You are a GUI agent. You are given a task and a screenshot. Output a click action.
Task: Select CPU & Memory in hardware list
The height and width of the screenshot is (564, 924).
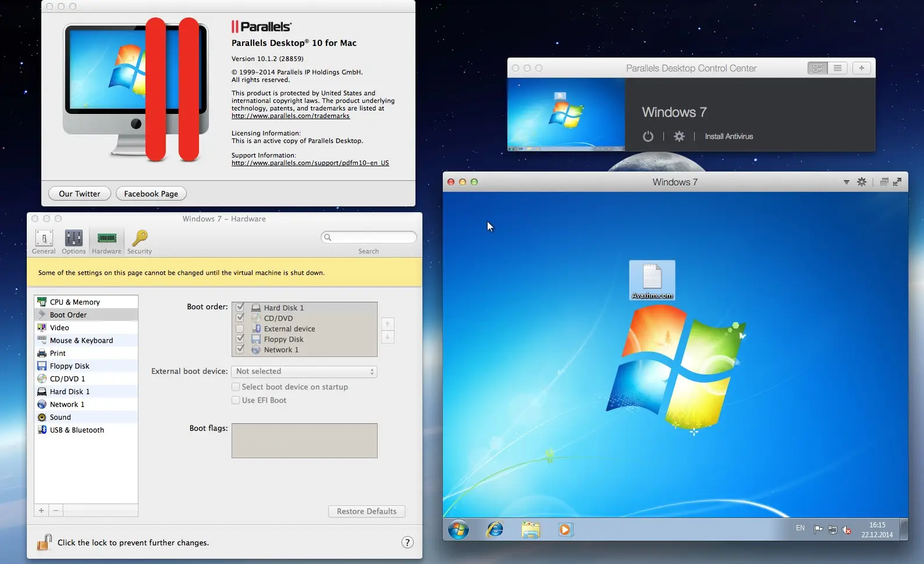pyautogui.click(x=86, y=302)
